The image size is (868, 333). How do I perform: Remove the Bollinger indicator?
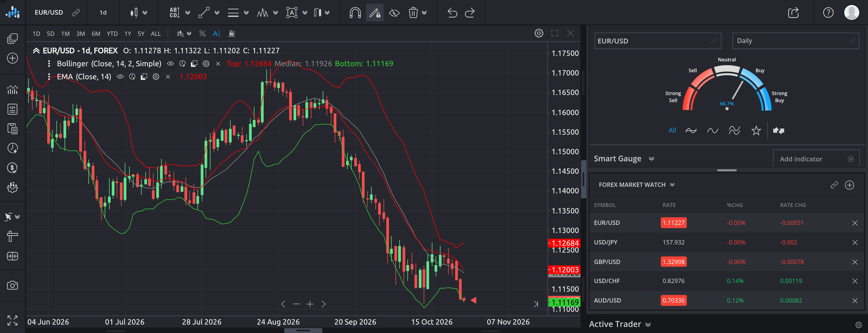[218, 64]
